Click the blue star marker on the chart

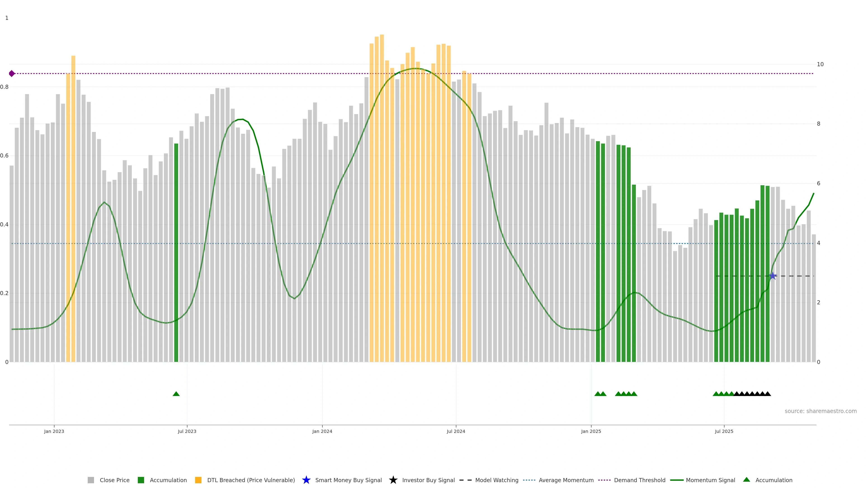773,276
